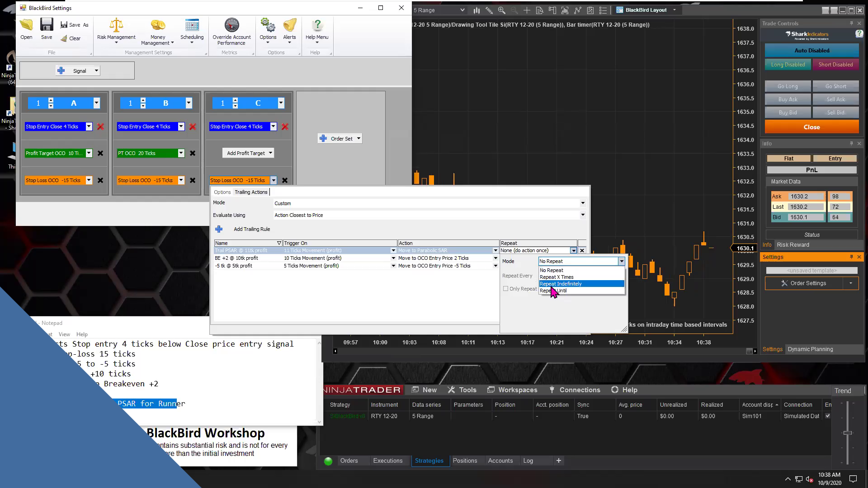
Task: Toggle the Auto Disabled button
Action: pos(812,51)
